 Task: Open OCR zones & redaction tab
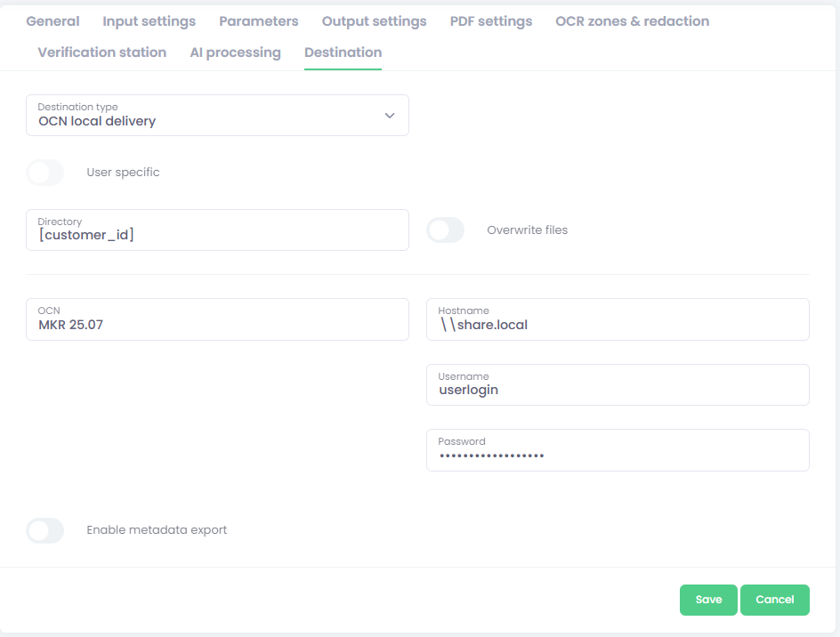pos(632,21)
